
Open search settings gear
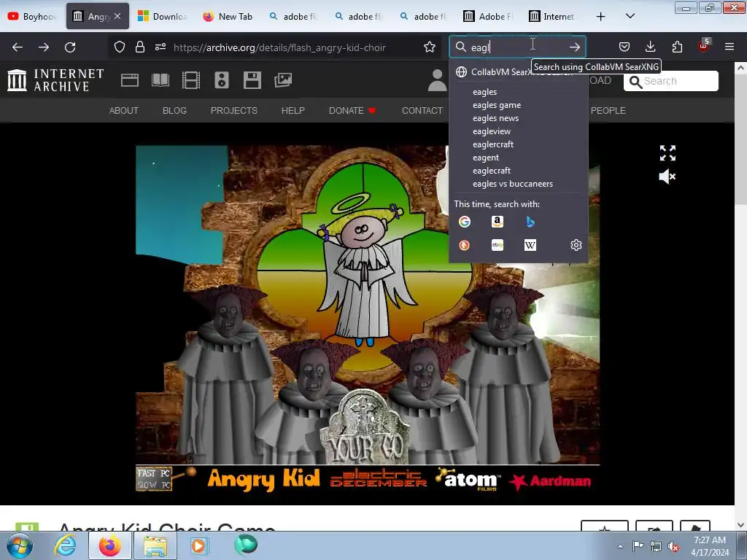click(576, 245)
